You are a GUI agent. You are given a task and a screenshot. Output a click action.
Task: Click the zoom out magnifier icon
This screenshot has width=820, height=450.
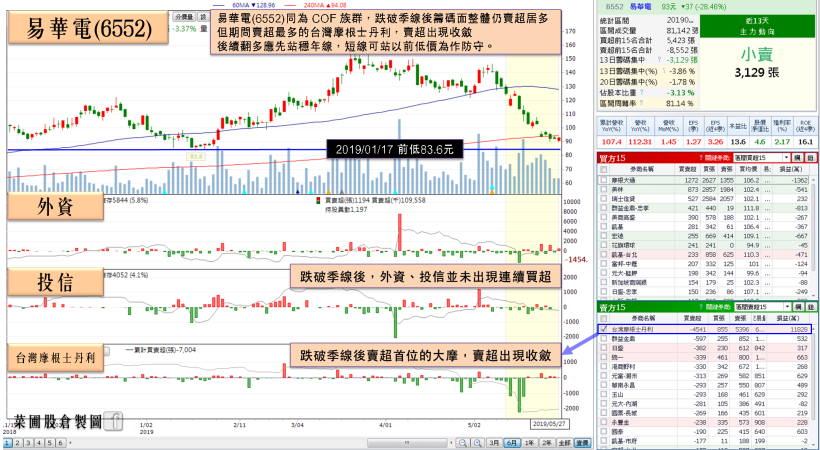pyautogui.click(x=463, y=443)
